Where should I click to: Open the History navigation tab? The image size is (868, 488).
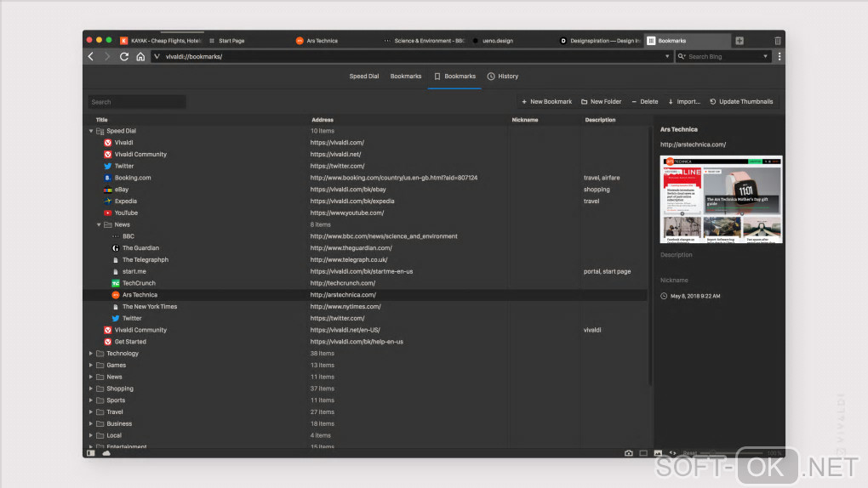(503, 77)
